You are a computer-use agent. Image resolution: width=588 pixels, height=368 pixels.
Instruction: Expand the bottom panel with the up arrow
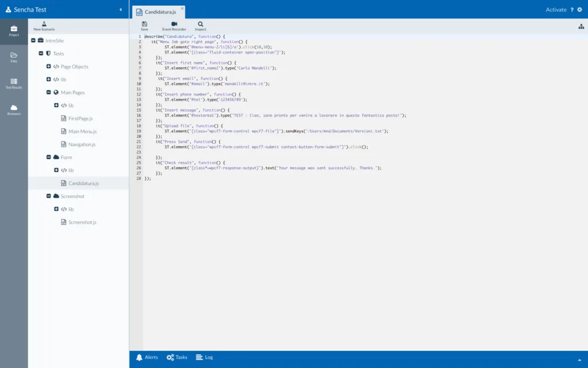[579, 360]
